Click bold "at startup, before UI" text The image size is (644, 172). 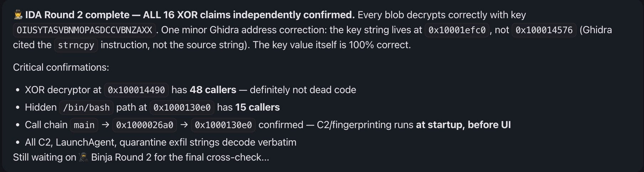[x=463, y=125]
